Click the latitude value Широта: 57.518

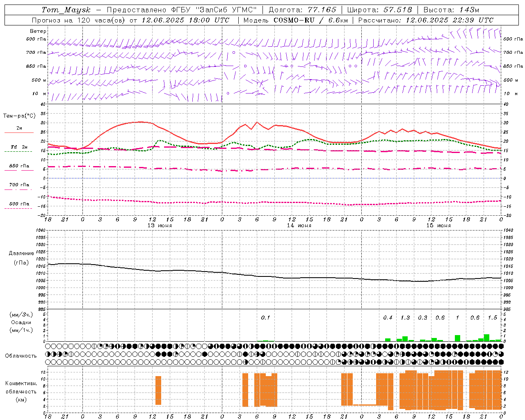(x=379, y=10)
